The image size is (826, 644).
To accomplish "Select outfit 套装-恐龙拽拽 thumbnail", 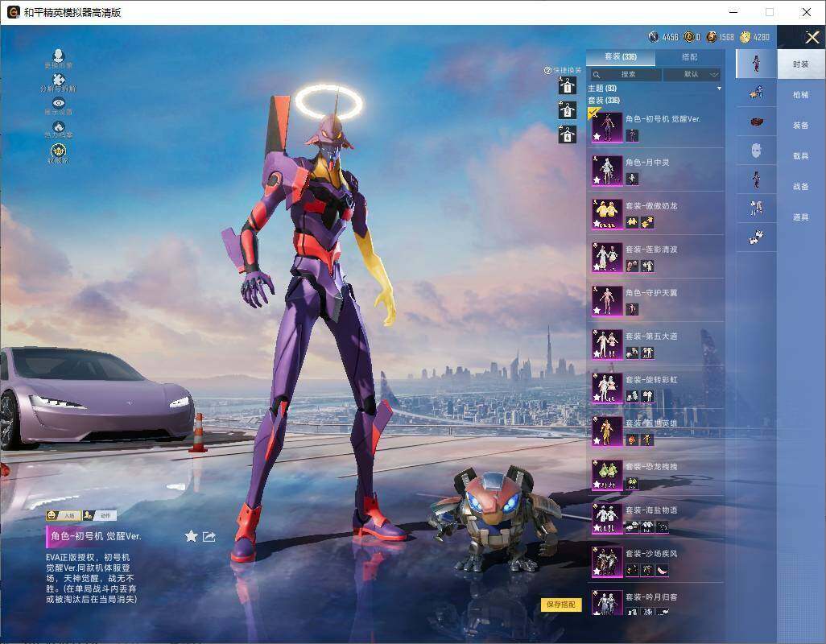I will [607, 474].
